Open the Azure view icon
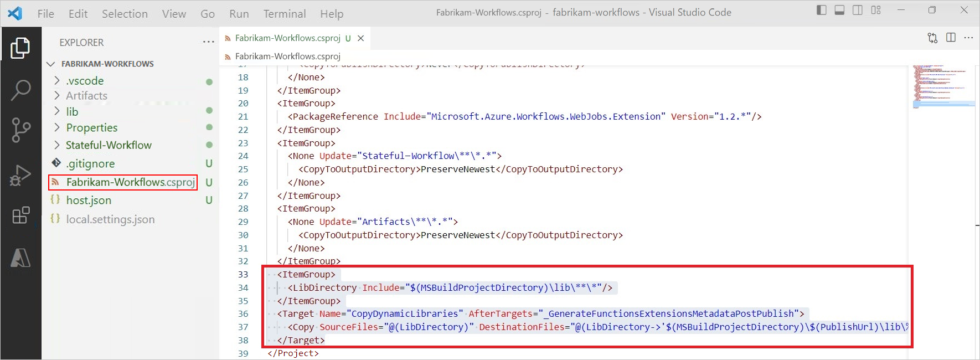Viewport: 980px width, 360px height. pyautogui.click(x=20, y=258)
